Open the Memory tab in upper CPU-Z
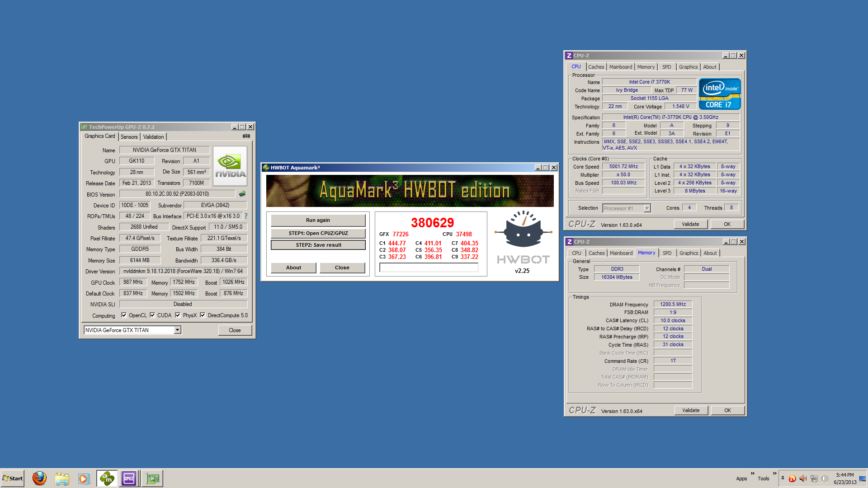 (646, 67)
